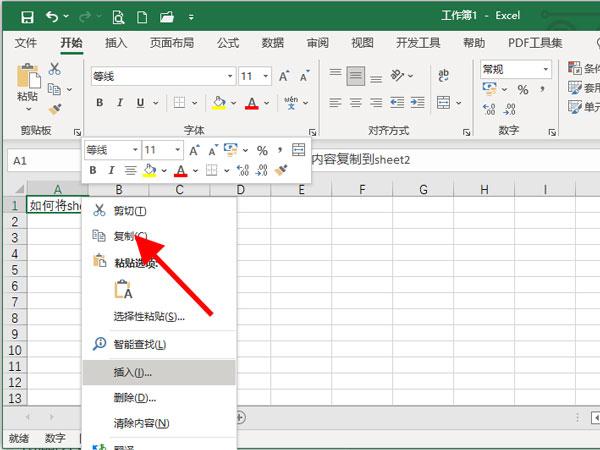The height and width of the screenshot is (450, 600).
Task: Click the large Paste clipboard icon
Action: point(28,80)
